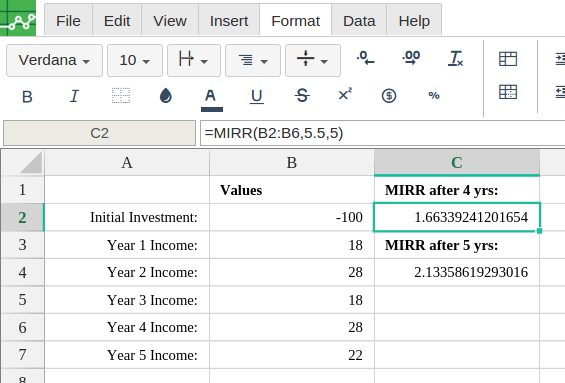Viewport: 565px width, 383px height.
Task: Open the Insert menu
Action: 229,21
